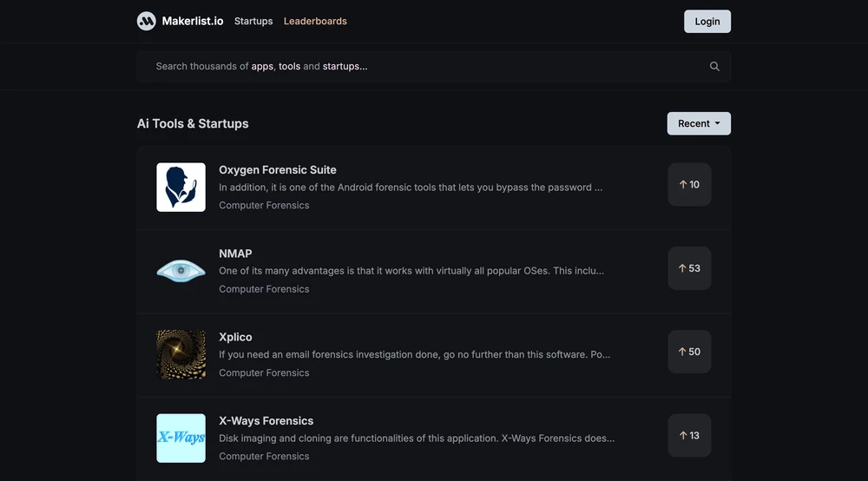Open the Xplico title link

coord(235,337)
